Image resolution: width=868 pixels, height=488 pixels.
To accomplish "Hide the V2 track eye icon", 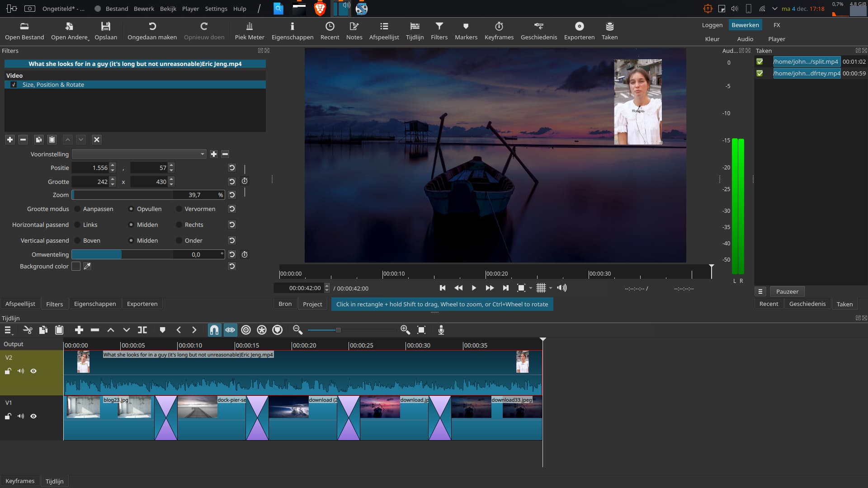I will click(33, 371).
